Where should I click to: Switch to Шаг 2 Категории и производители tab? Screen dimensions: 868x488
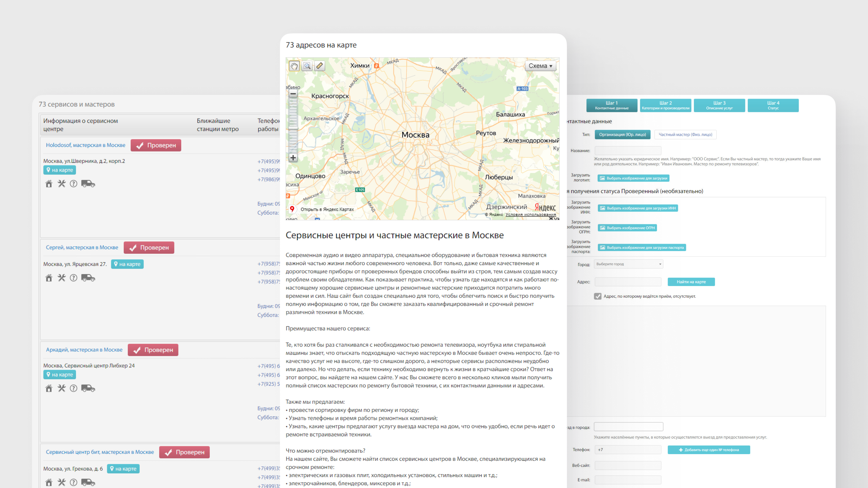tap(665, 105)
